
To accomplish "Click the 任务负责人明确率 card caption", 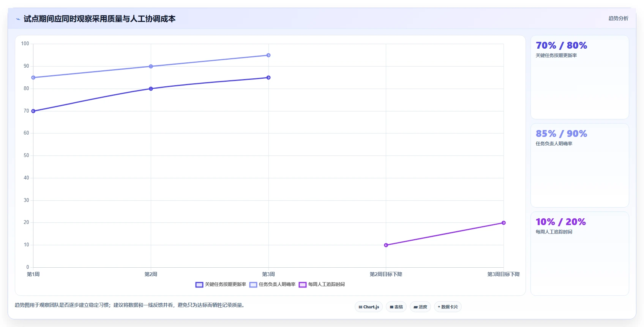I will tap(554, 144).
